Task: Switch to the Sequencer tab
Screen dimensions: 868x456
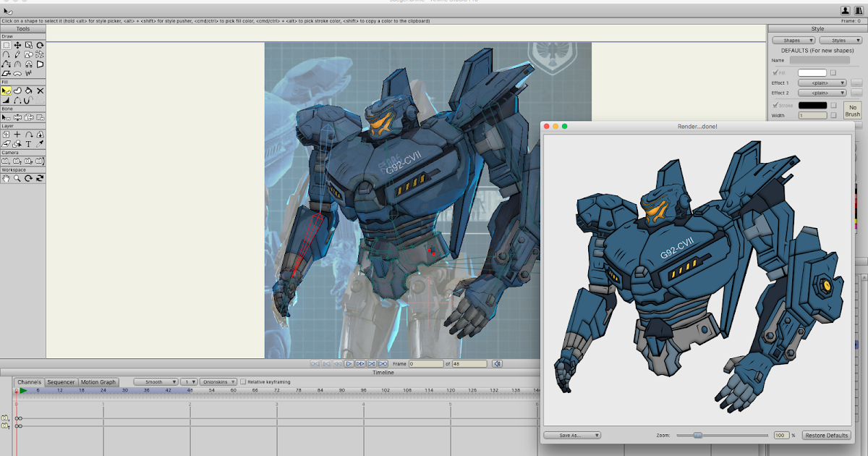Action: coord(61,381)
